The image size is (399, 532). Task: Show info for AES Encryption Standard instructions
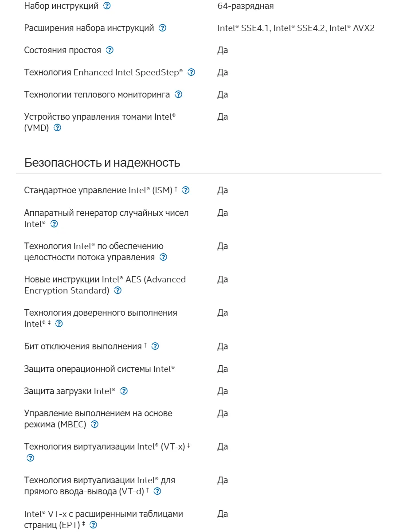pyautogui.click(x=117, y=291)
